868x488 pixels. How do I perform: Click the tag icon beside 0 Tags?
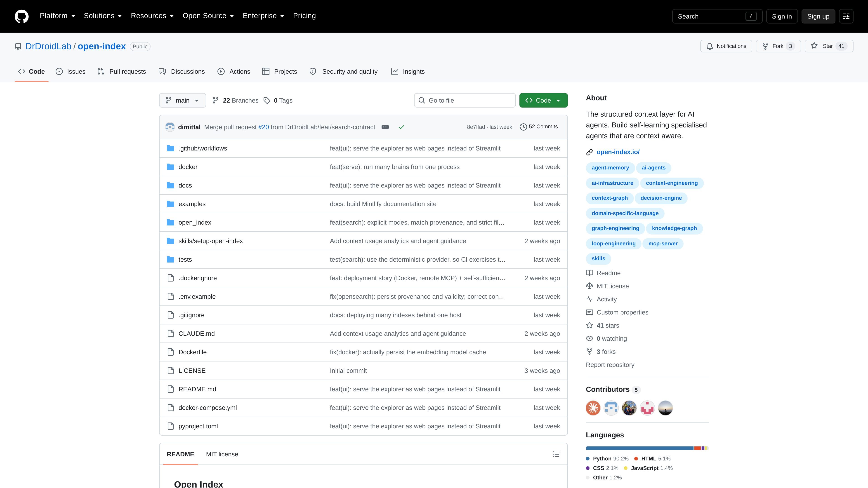(267, 100)
